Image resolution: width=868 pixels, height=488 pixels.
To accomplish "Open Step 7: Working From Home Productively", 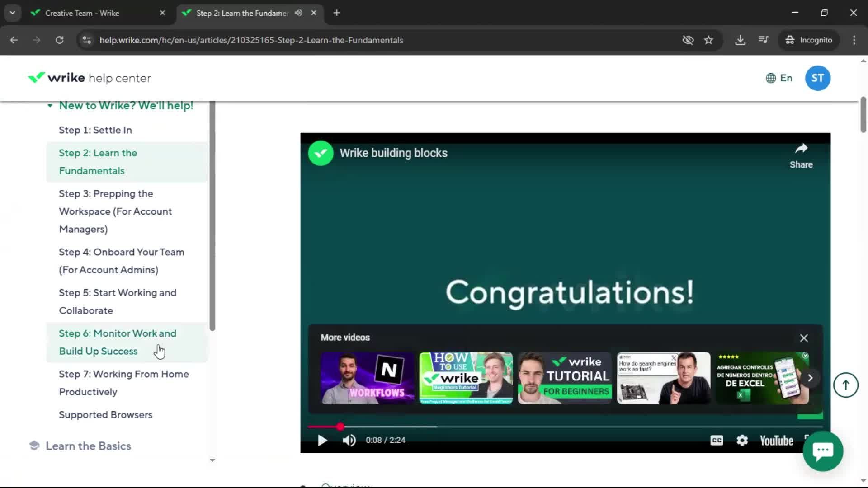I will click(124, 383).
